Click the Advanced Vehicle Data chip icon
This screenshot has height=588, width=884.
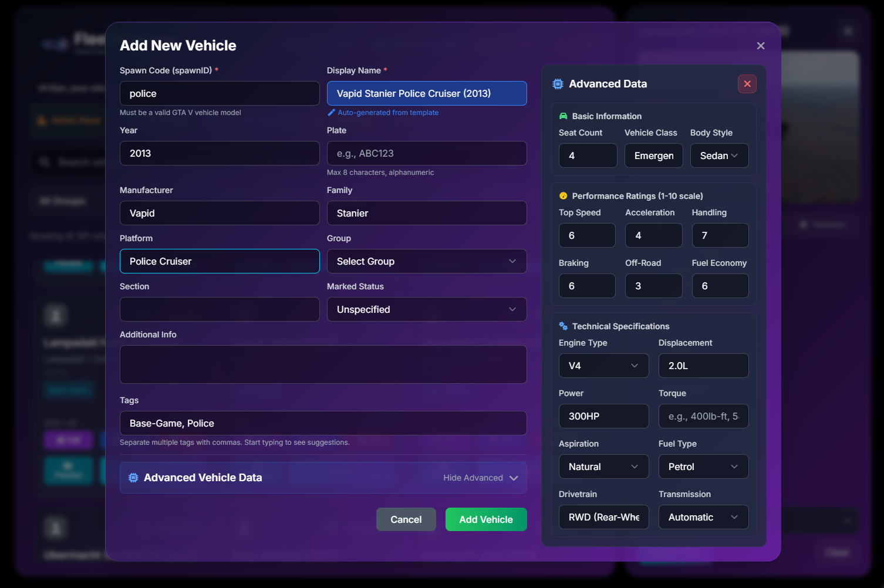pyautogui.click(x=133, y=478)
